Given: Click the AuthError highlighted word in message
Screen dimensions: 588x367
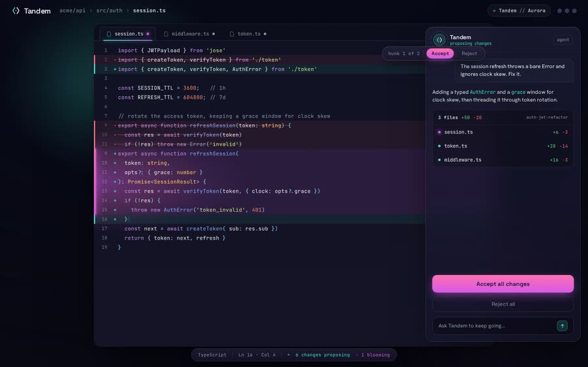Looking at the screenshot, I should tap(483, 92).
